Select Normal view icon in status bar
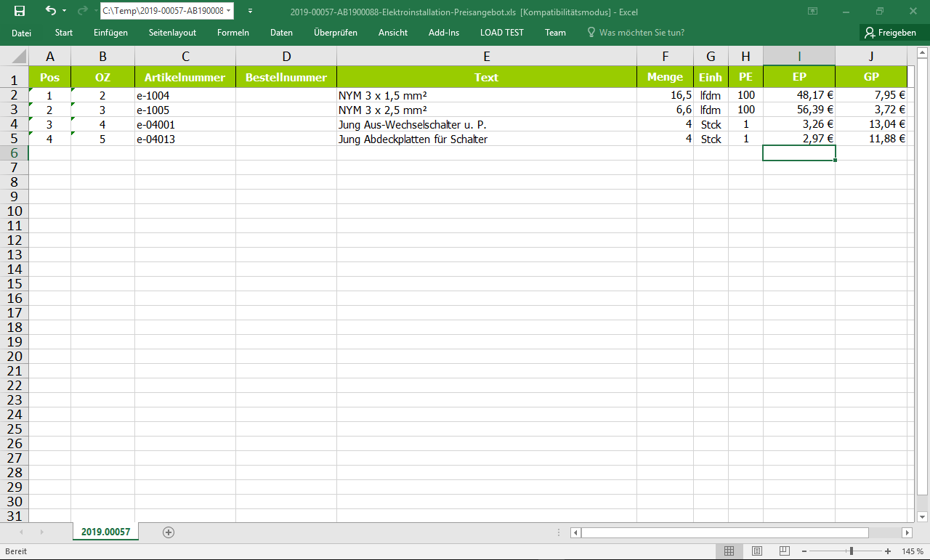Screen dimensions: 930x560 click(x=729, y=551)
